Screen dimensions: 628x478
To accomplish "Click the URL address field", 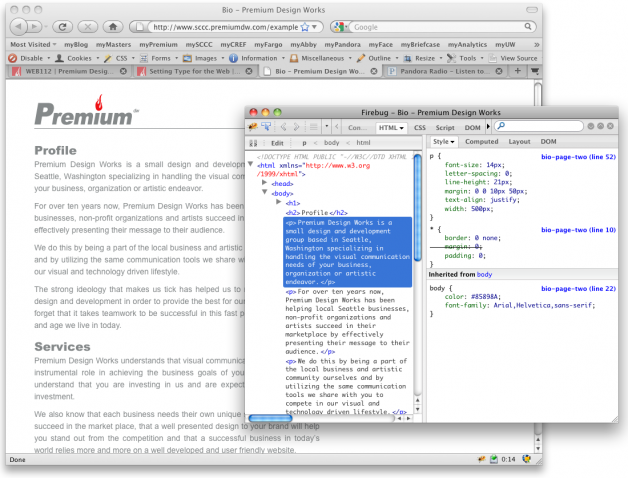I will pos(225,27).
